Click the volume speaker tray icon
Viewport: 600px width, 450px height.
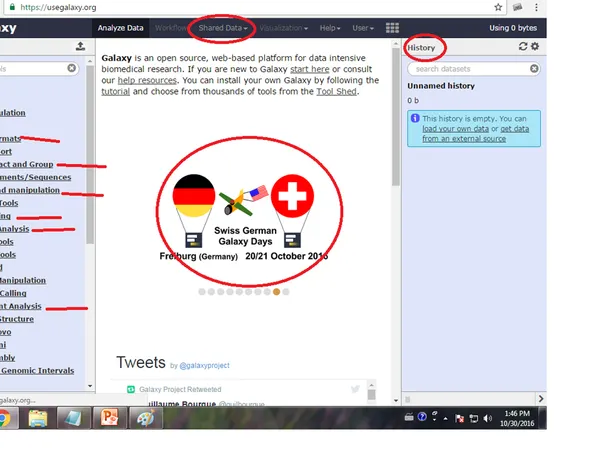487,418
